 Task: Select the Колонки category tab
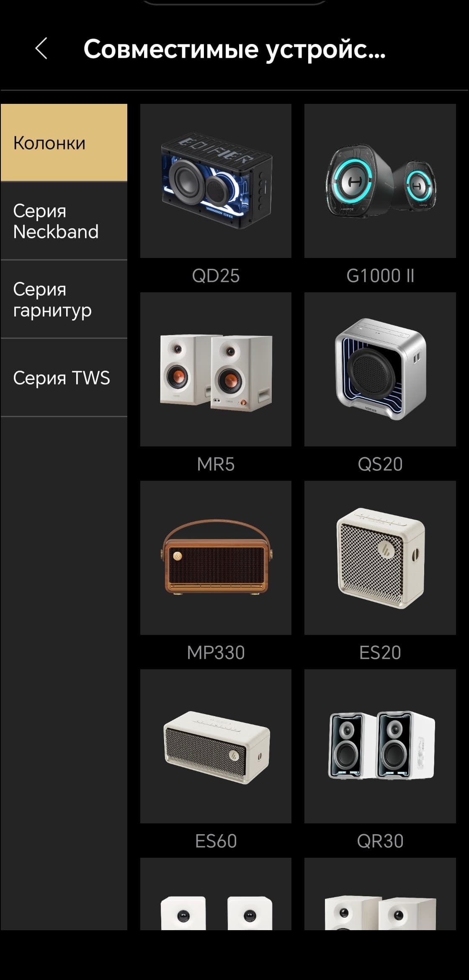click(64, 142)
